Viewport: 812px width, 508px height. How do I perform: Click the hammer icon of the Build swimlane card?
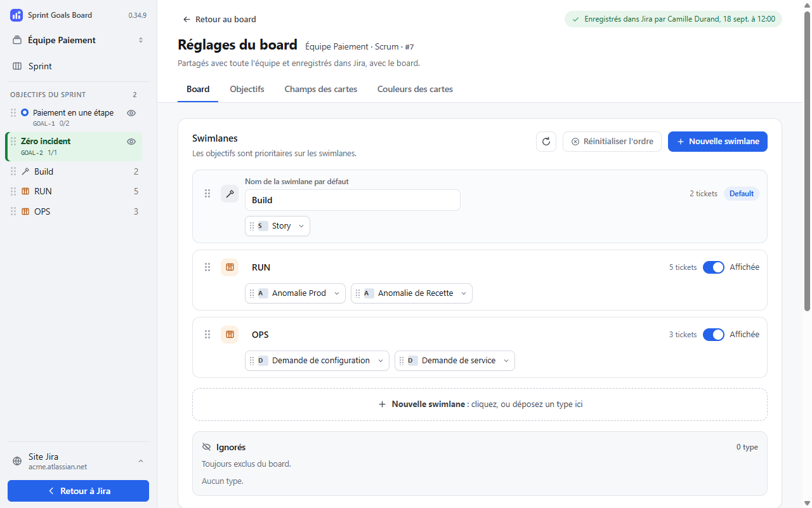click(230, 194)
